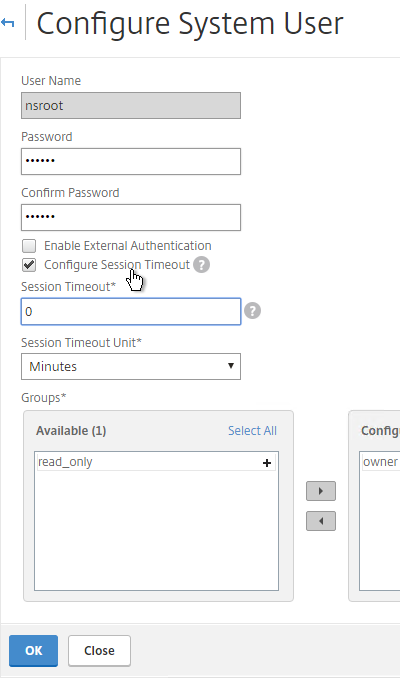This screenshot has height=678, width=400.
Task: Click the OK button
Action: [33, 651]
